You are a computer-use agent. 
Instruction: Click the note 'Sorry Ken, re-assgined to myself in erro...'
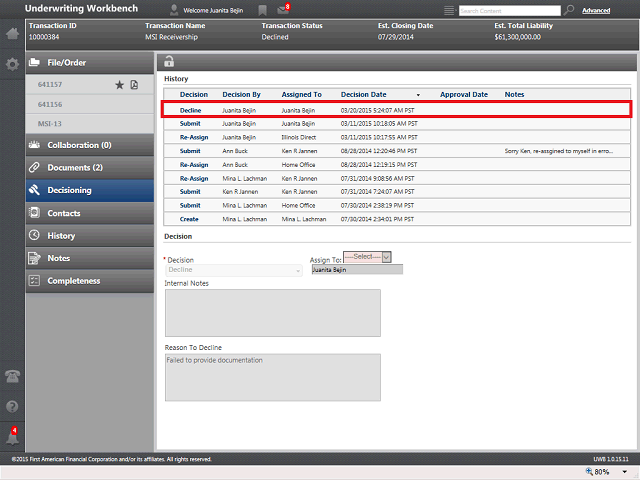558,151
